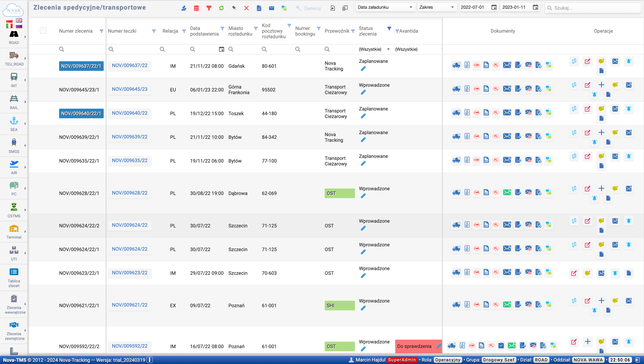This screenshot has width=644, height=364.
Task: Click the red funnel filter toolbar icon
Action: pos(209,8)
